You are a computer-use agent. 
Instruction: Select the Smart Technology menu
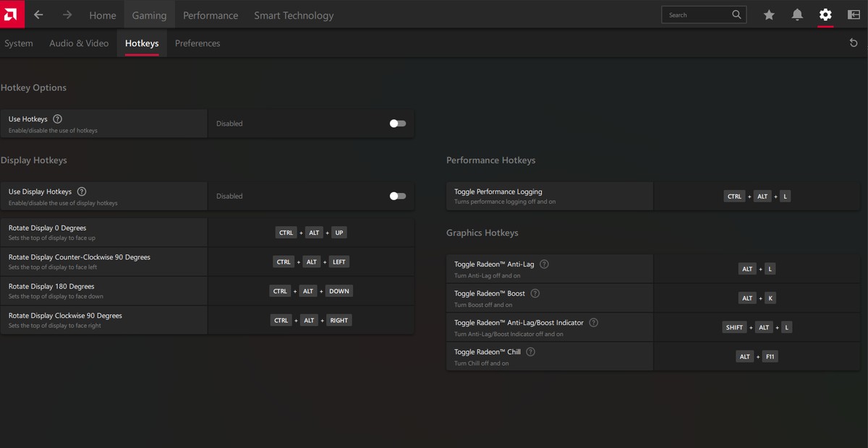point(294,15)
